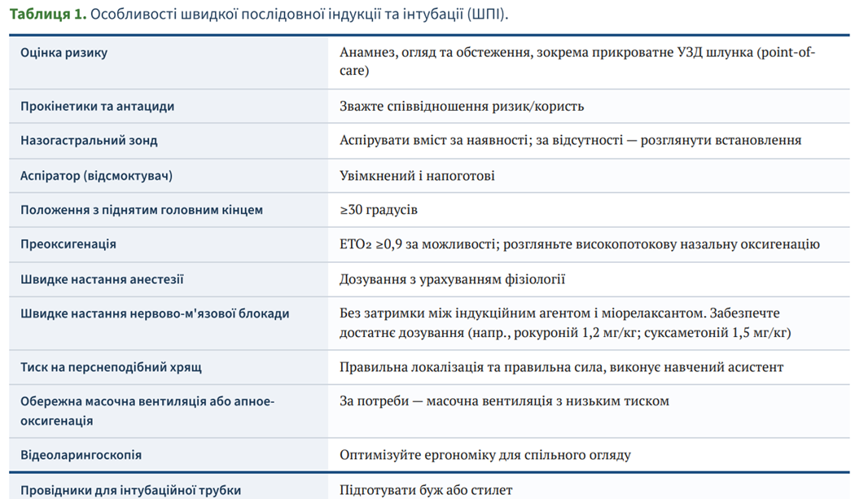Select the 'Відеоларингоскопія' row label
This screenshot has height=499, width=868.
81,455
